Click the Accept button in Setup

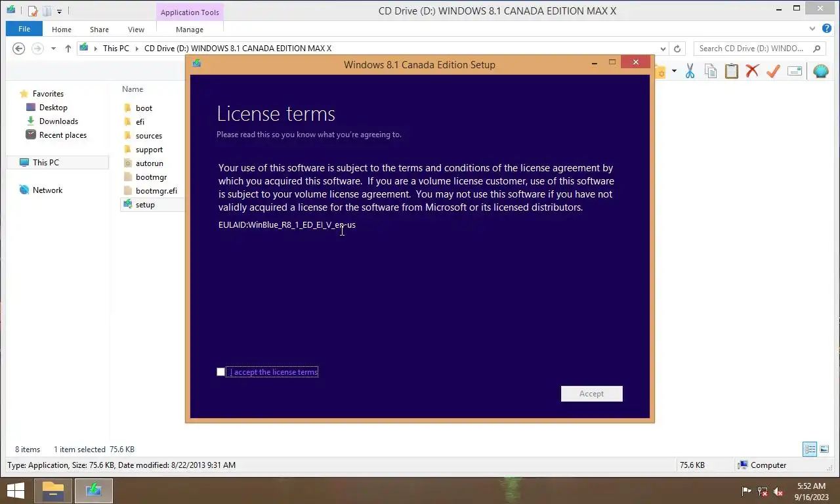591,394
